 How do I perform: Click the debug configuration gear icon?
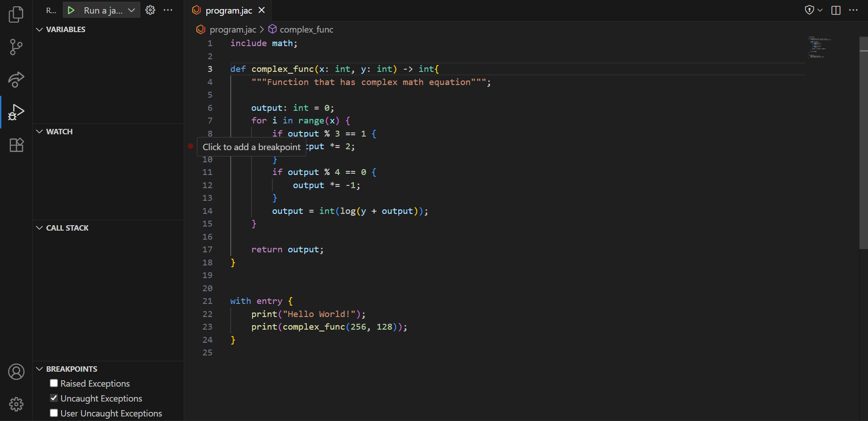pyautogui.click(x=150, y=10)
